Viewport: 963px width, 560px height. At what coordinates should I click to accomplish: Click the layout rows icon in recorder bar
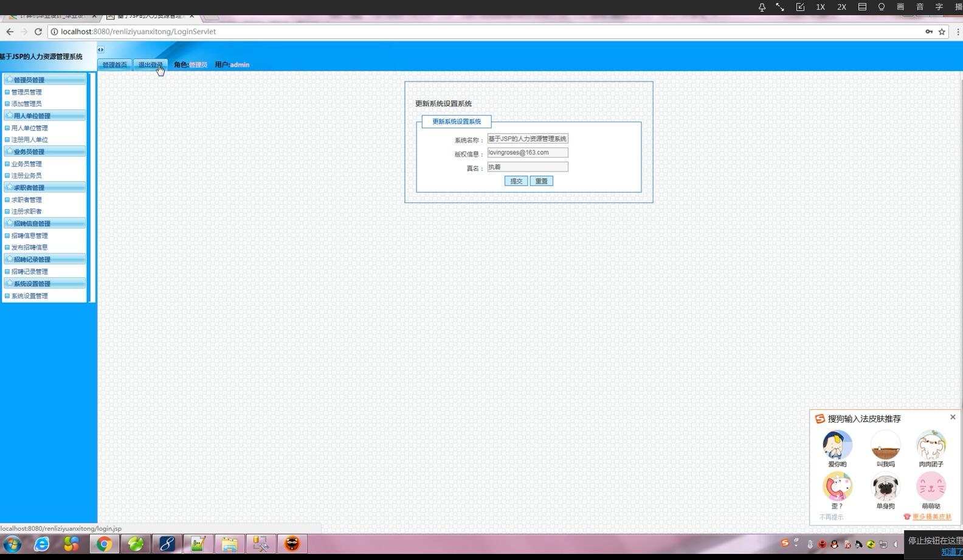coord(862,7)
